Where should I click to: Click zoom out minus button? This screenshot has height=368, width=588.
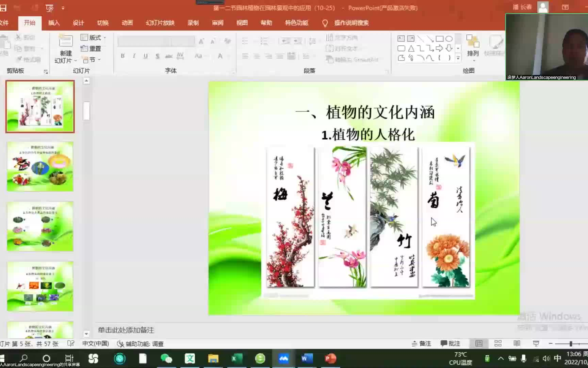[x=551, y=343]
